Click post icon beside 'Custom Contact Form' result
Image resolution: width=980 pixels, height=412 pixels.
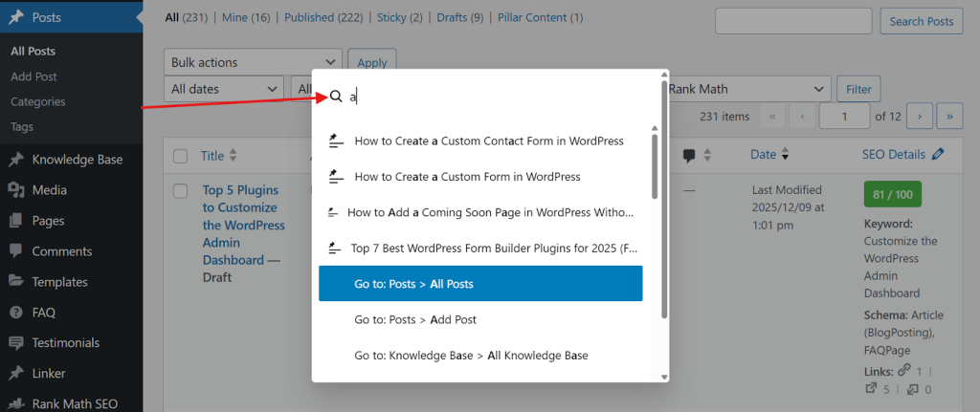click(x=336, y=141)
